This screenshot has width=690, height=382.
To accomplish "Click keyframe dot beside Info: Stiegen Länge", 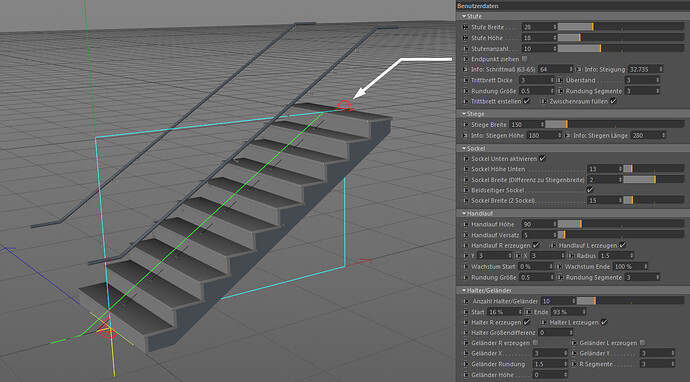I will coord(568,136).
